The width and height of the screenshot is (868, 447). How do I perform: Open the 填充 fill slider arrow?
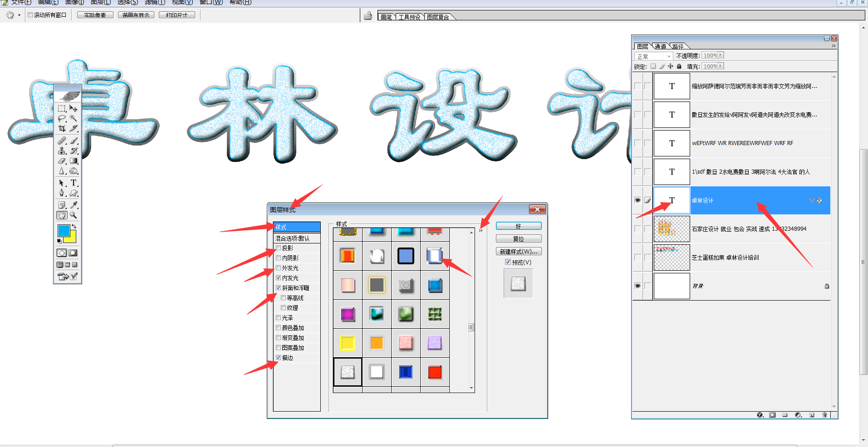(721, 66)
